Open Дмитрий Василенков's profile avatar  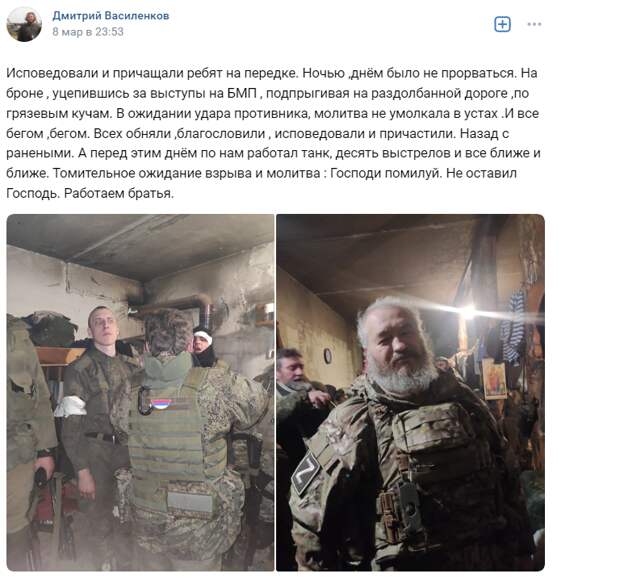click(24, 24)
